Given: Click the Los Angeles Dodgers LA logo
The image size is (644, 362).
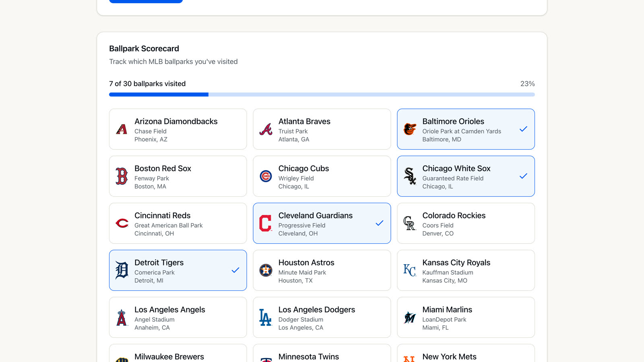Looking at the screenshot, I should [x=265, y=317].
